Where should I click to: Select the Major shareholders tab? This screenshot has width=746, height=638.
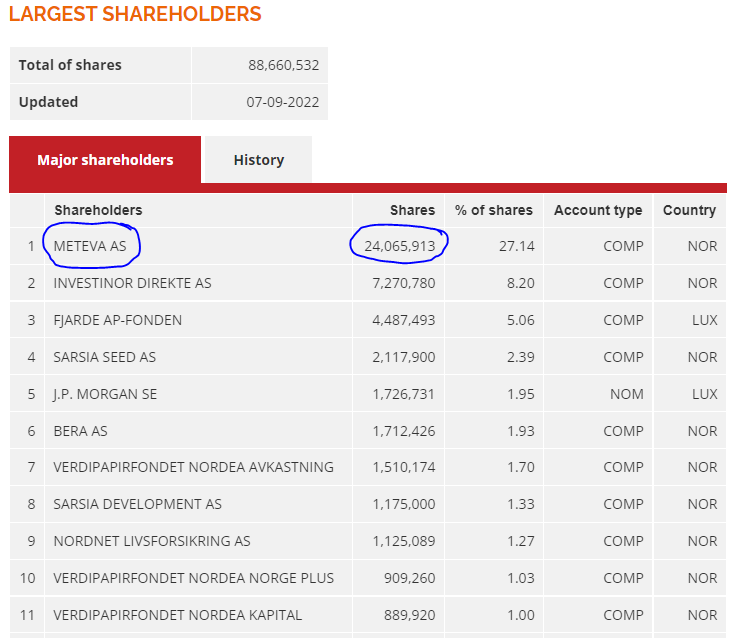point(105,160)
